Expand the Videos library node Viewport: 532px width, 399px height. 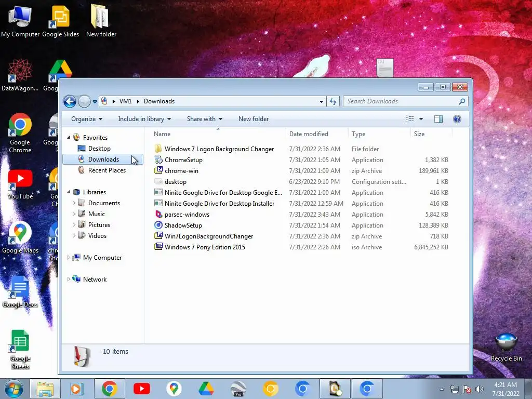click(74, 235)
